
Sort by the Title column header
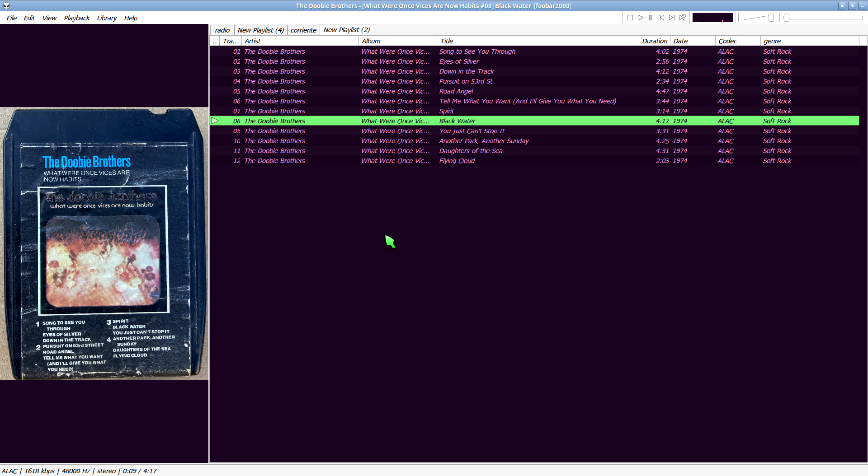[x=533, y=41]
